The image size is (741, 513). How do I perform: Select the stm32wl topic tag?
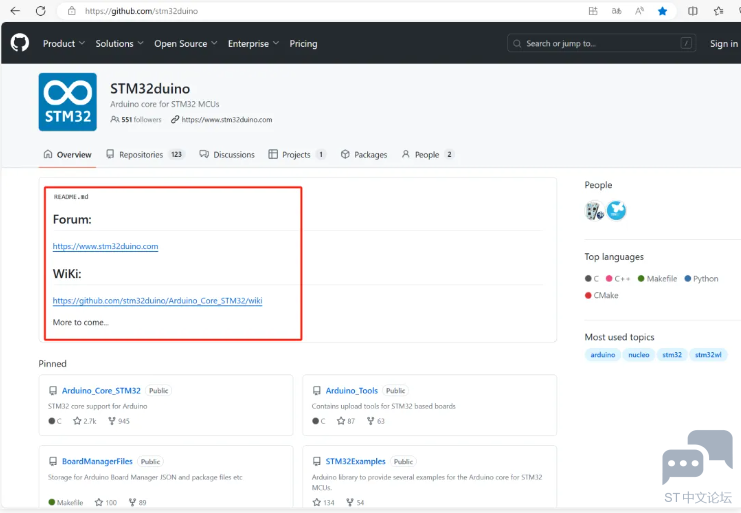708,355
